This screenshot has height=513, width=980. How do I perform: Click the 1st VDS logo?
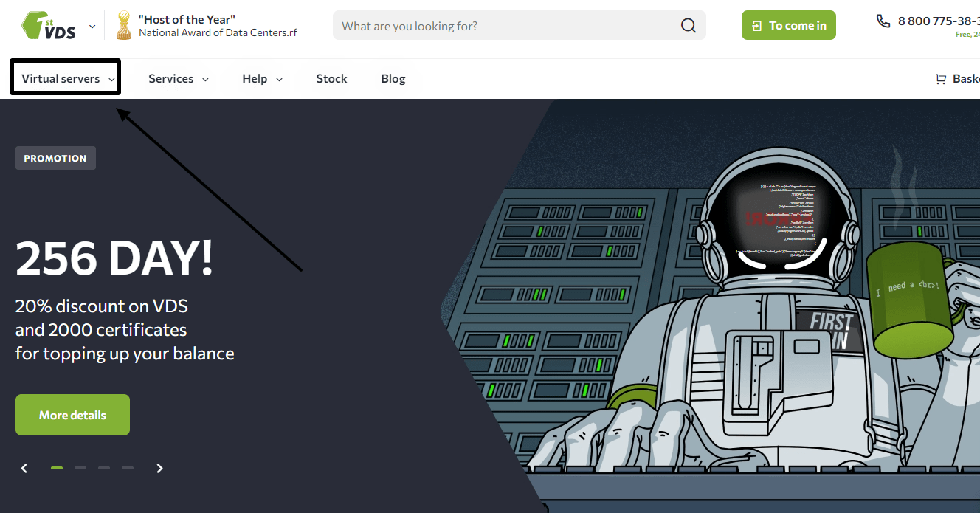pos(49,25)
